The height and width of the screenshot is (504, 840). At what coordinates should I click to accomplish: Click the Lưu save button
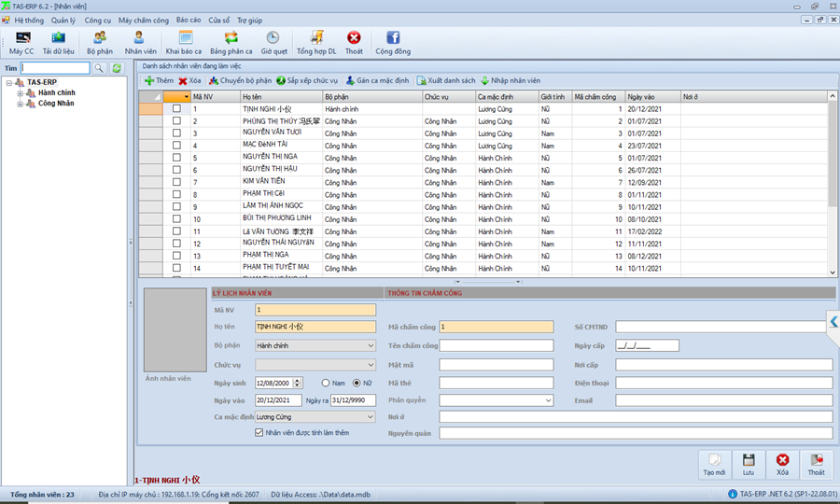click(x=749, y=464)
